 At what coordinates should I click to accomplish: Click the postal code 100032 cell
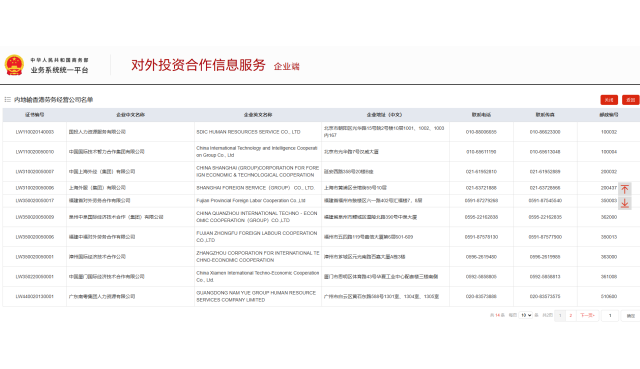click(609, 132)
